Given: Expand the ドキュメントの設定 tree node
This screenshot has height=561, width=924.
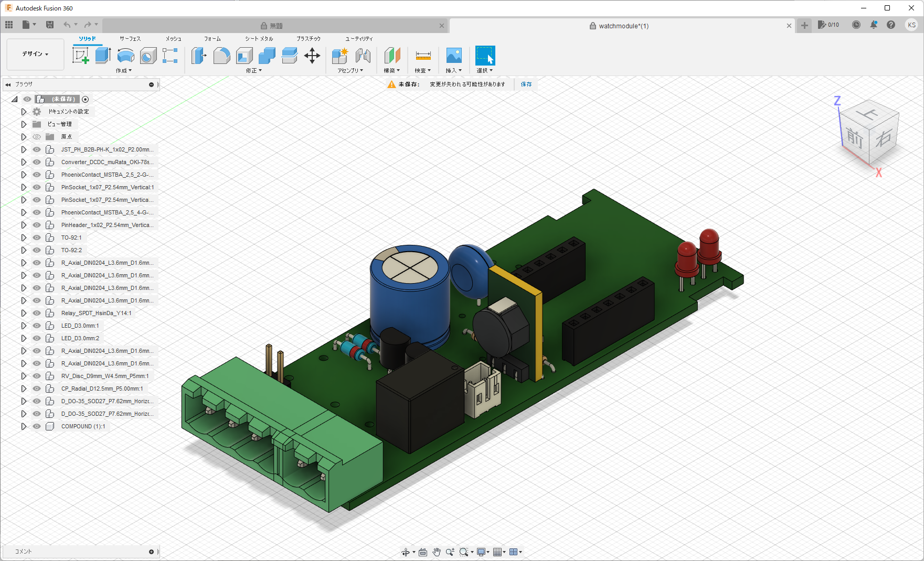Looking at the screenshot, I should [24, 112].
